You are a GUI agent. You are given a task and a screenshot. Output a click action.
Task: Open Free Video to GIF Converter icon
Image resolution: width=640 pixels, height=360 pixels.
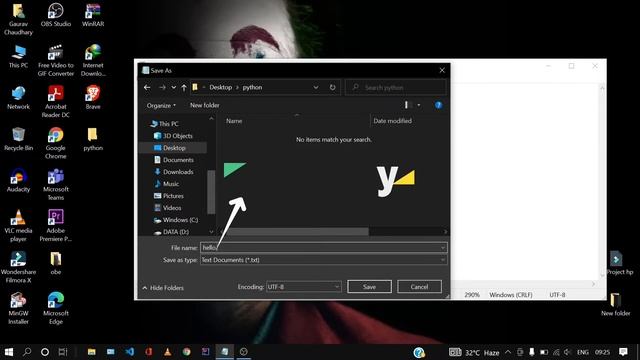tap(56, 60)
